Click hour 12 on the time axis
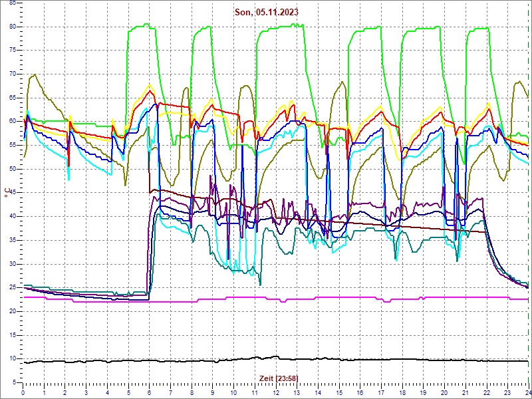The width and height of the screenshot is (532, 399). click(275, 393)
